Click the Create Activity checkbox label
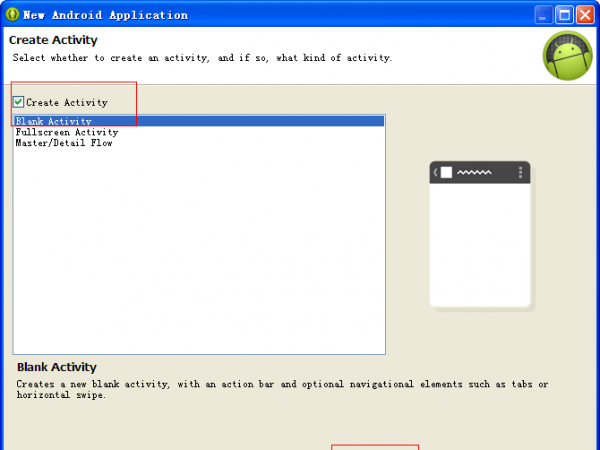The width and height of the screenshot is (600, 450). (x=66, y=102)
